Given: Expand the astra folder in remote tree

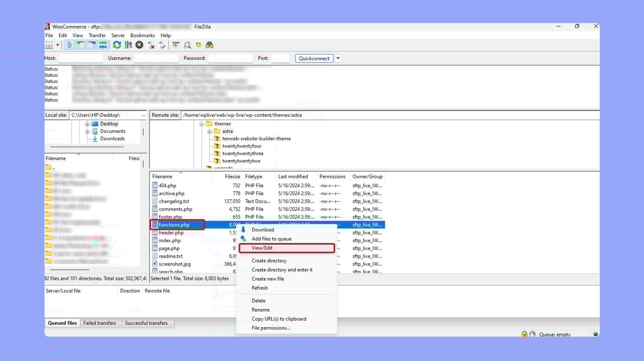Looking at the screenshot, I should click(210, 131).
